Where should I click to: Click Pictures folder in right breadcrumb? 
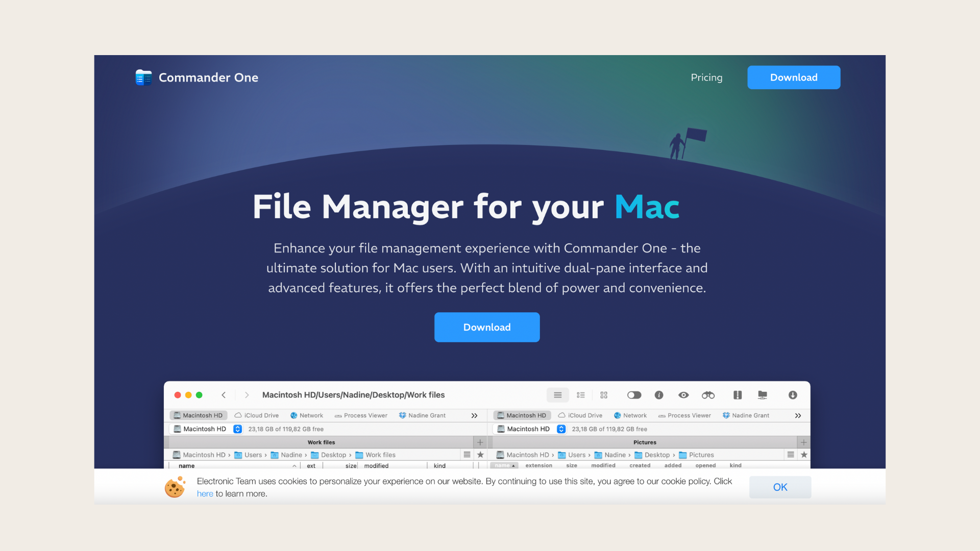point(696,455)
